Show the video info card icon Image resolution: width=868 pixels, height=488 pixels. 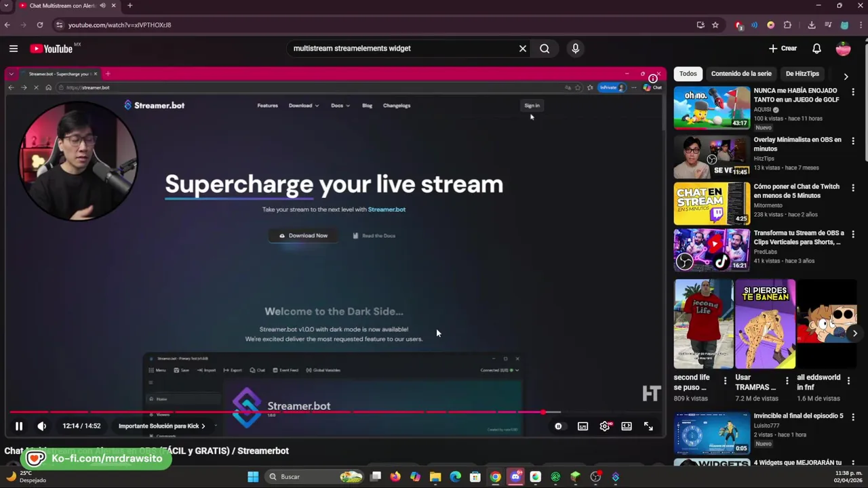(x=652, y=79)
